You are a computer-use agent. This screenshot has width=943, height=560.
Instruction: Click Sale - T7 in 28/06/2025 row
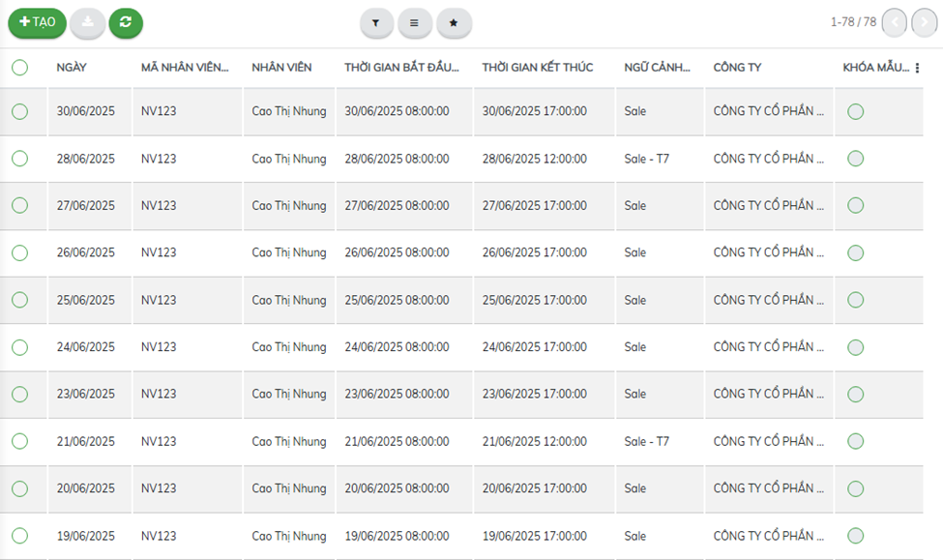(x=646, y=159)
